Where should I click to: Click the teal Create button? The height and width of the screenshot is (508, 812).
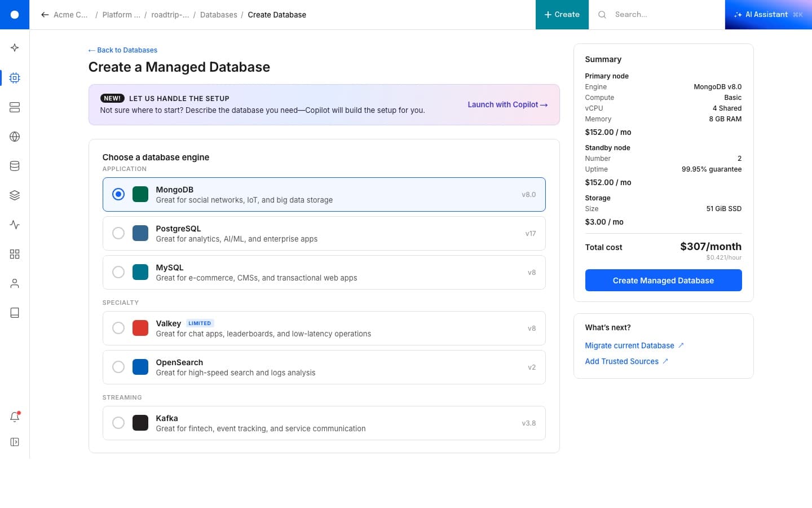562,15
